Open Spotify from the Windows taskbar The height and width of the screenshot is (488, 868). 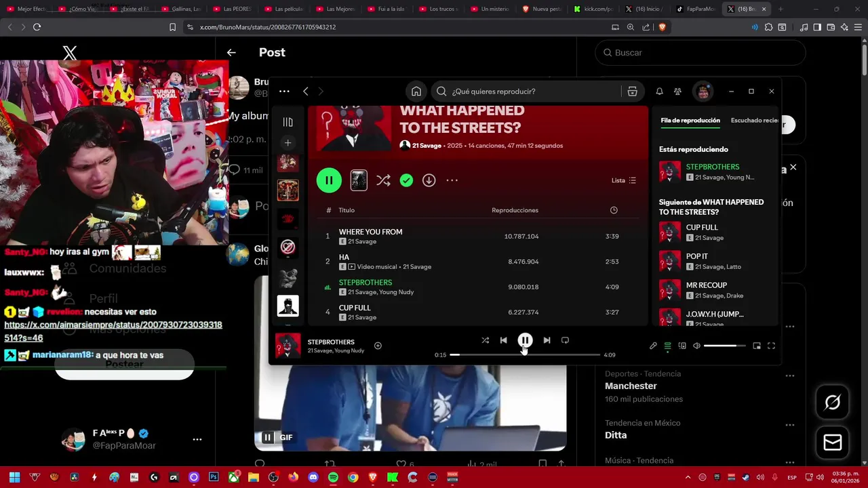(333, 477)
